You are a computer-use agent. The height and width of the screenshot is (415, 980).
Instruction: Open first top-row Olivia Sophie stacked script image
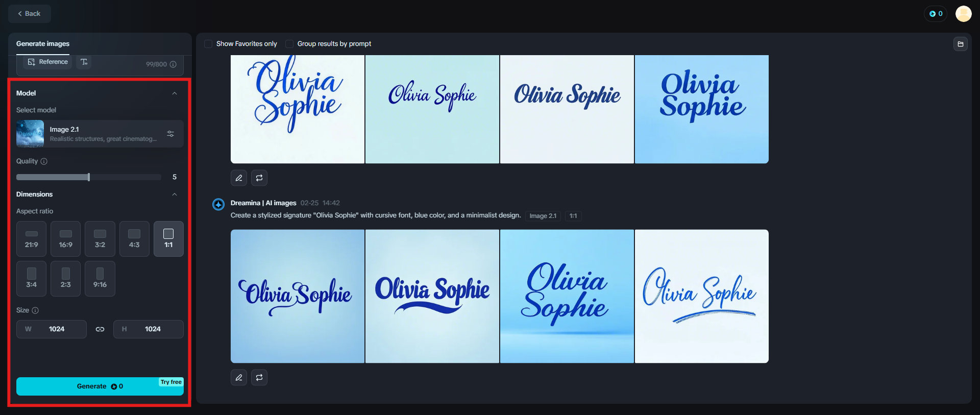[x=298, y=109]
